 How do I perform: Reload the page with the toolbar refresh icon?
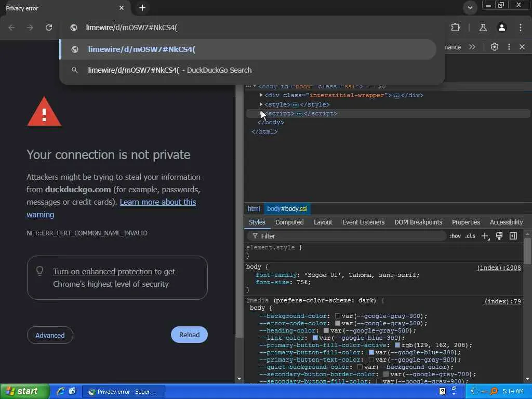tap(49, 28)
